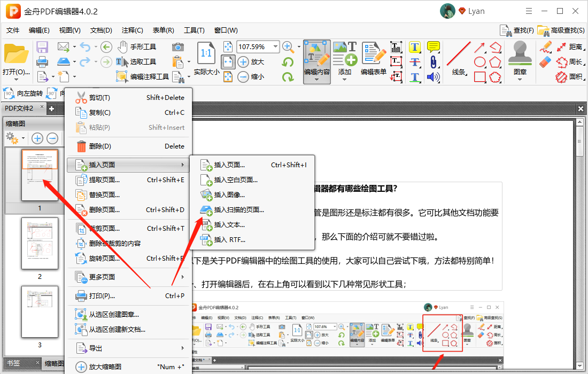The height and width of the screenshot is (374, 588).
Task: Click the yellow sticky note comment icon
Action: click(x=433, y=47)
